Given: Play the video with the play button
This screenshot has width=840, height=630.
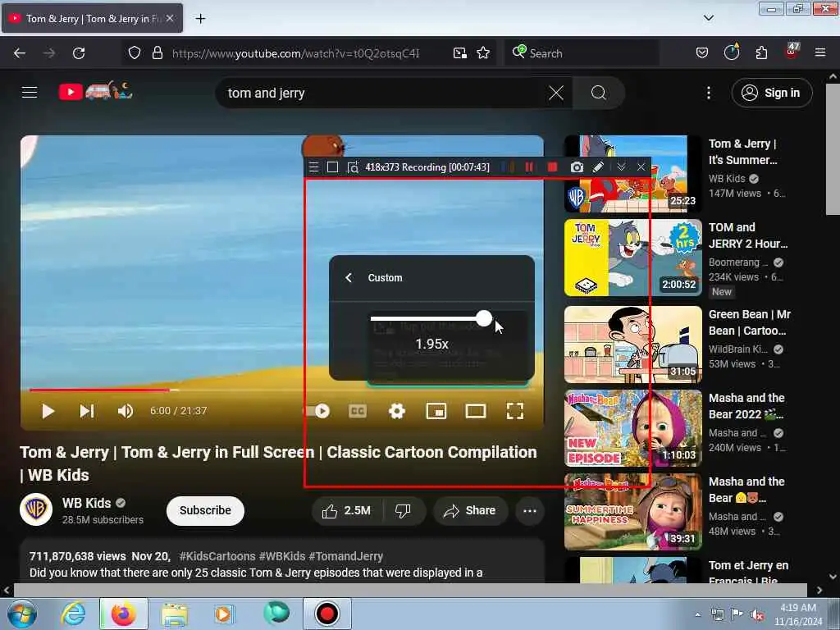Looking at the screenshot, I should 48,411.
